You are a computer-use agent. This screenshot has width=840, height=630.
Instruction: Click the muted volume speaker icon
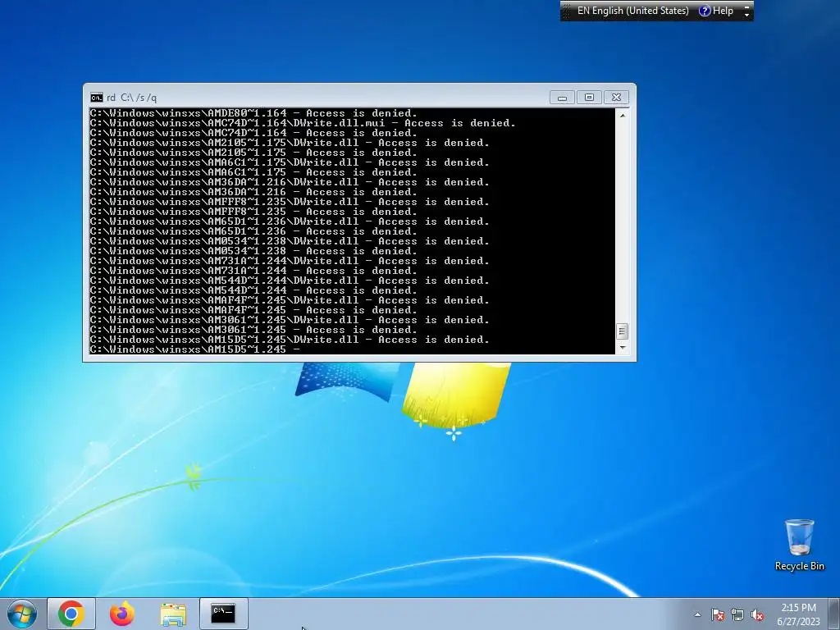click(x=757, y=614)
